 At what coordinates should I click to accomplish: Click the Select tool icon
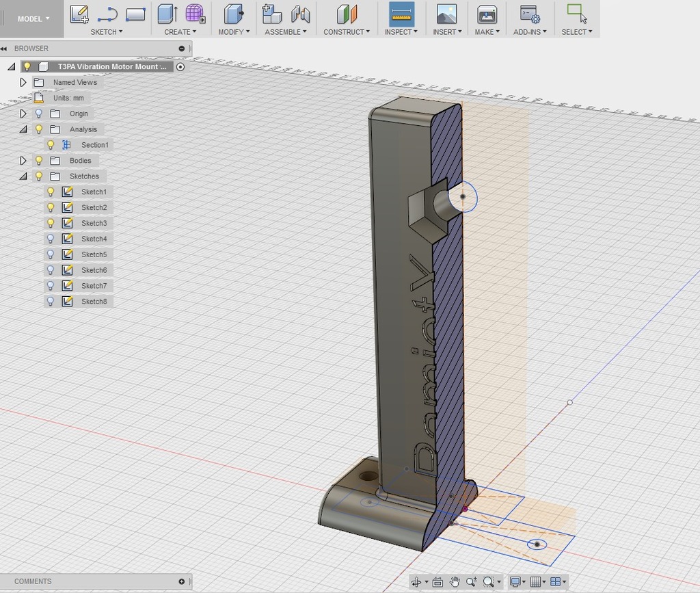(577, 14)
